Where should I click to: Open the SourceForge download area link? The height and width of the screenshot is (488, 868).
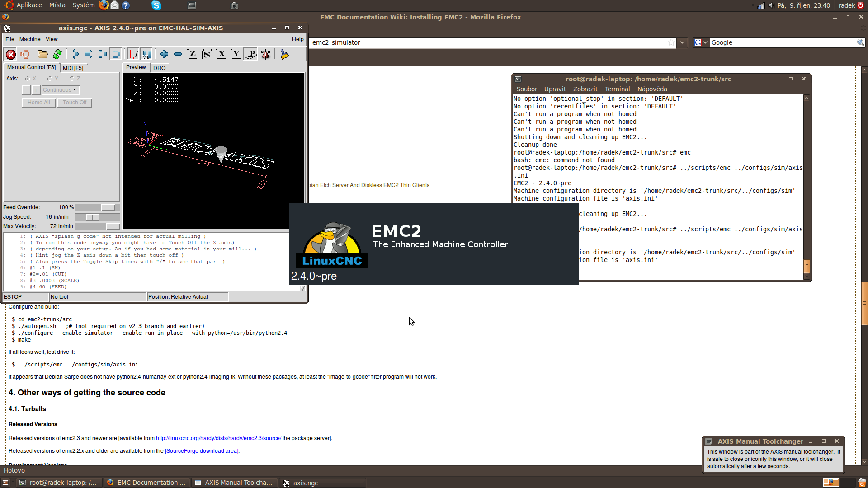tap(202, 451)
